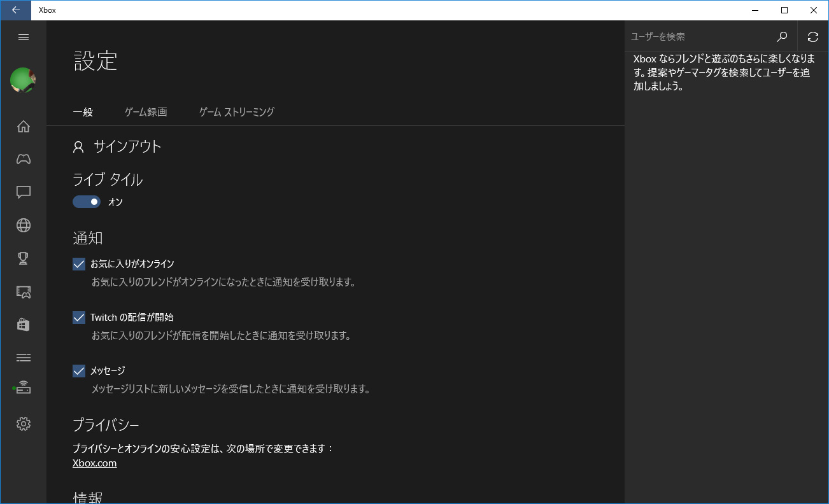Switch to the ゲーム録画 tab

point(146,112)
